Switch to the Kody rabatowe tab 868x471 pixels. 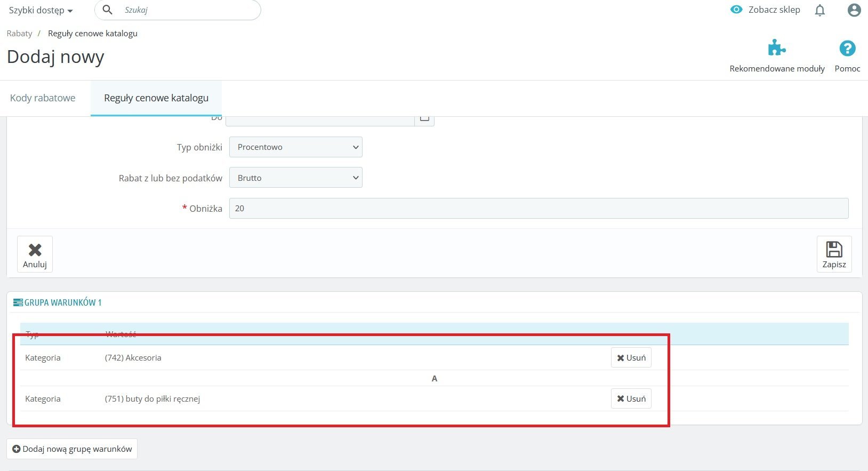coord(43,98)
